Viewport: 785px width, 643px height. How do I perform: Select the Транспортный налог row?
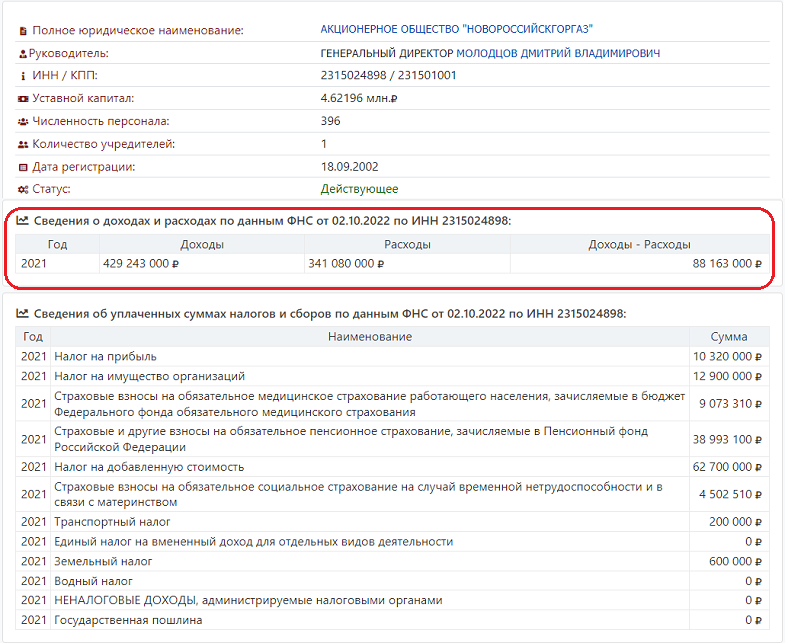point(392,522)
